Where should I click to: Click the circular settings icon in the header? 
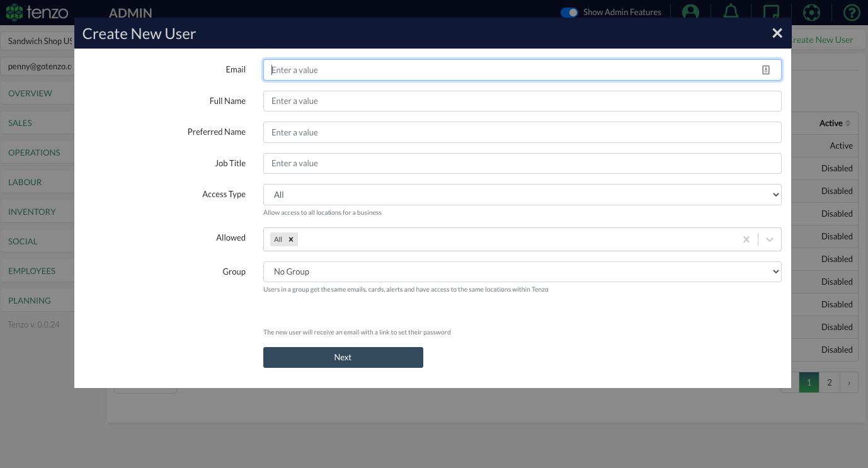[x=812, y=12]
